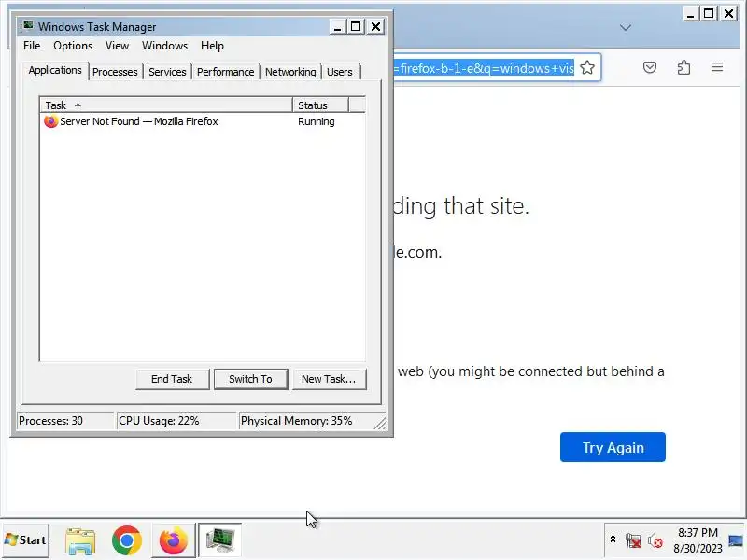
Task: Bookmark the page with the star icon
Action: pyautogui.click(x=587, y=67)
